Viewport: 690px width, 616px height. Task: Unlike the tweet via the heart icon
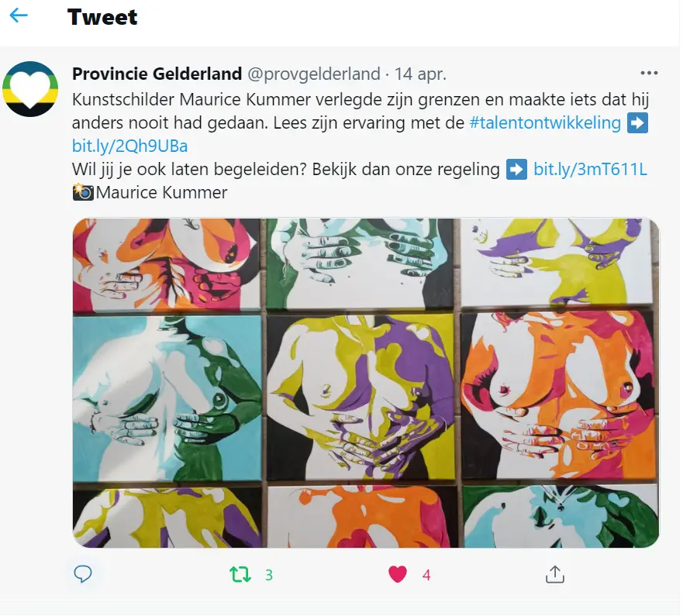pos(398,574)
